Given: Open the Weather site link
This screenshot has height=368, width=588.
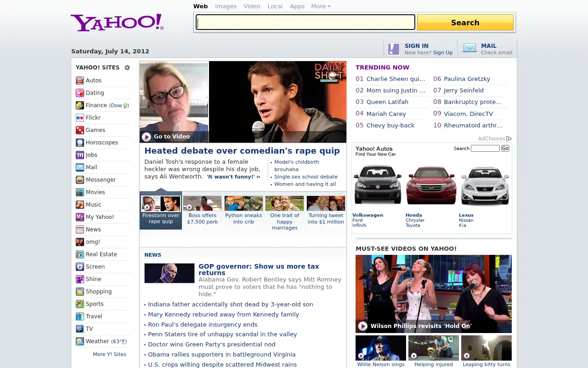Looking at the screenshot, I should point(97,341).
